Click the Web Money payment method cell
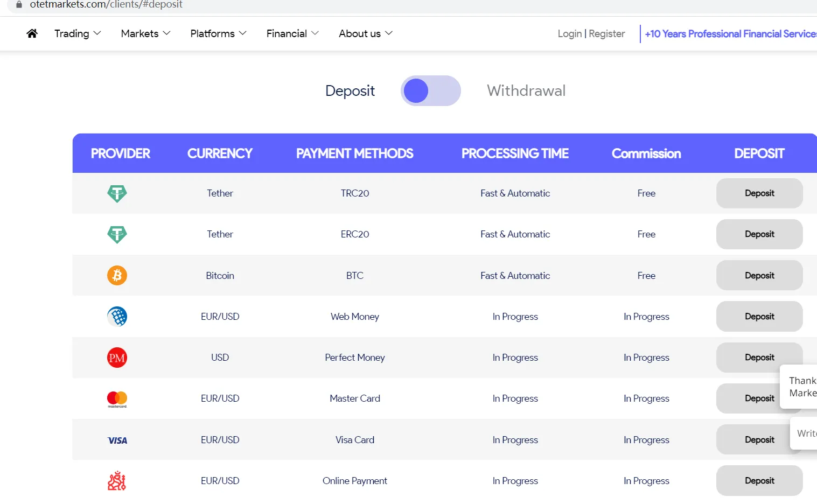817x504 pixels. [355, 317]
